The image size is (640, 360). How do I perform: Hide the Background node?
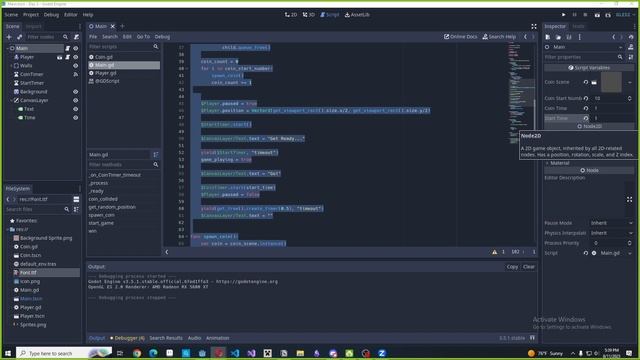pyautogui.click(x=76, y=92)
